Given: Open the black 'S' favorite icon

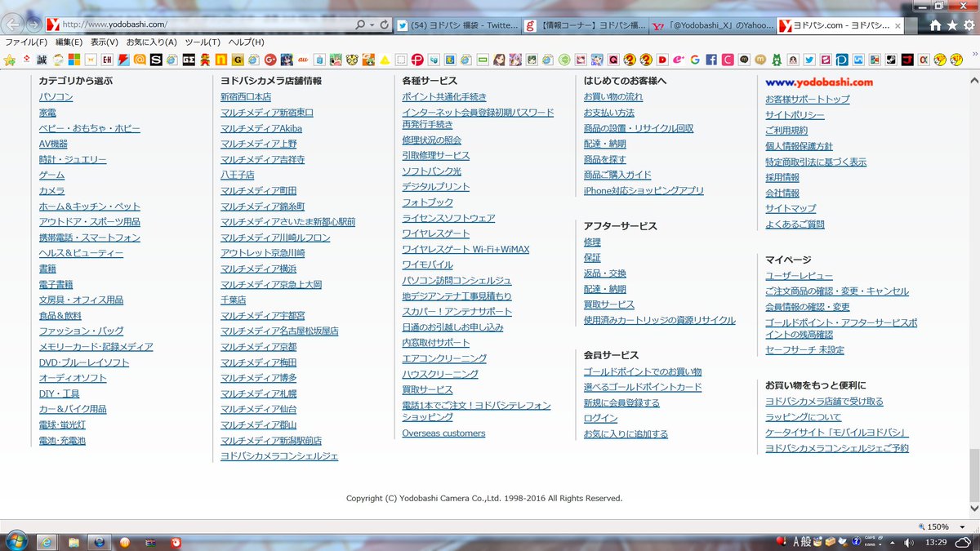Looking at the screenshot, I should tap(156, 60).
